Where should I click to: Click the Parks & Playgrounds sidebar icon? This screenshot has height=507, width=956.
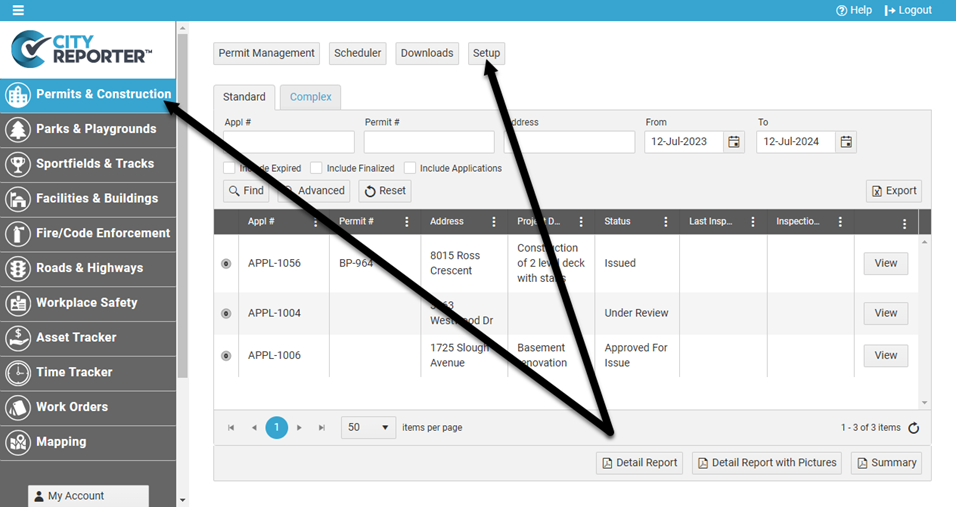tap(18, 129)
